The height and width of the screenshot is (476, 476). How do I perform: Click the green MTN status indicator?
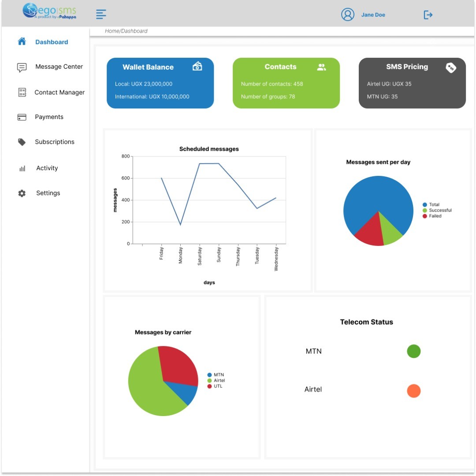point(413,351)
